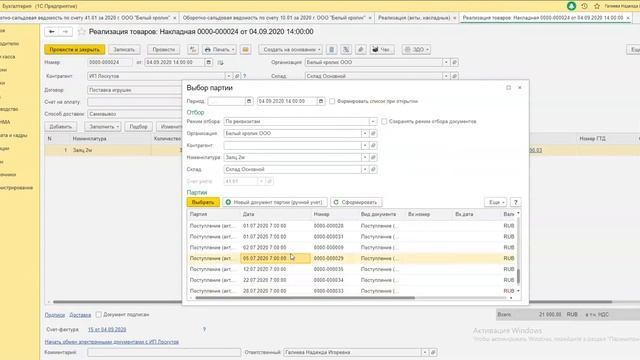Open the Склад link icon in main form

(x=454, y=76)
